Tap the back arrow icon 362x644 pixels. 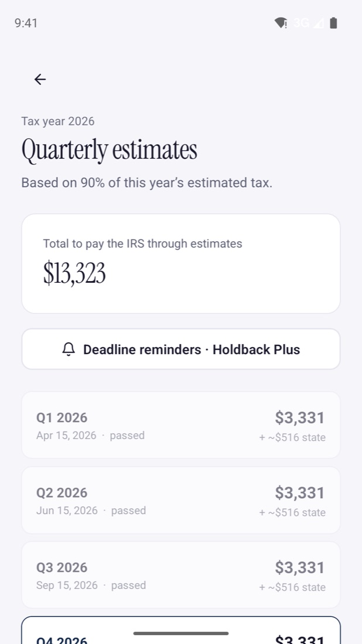click(x=40, y=79)
